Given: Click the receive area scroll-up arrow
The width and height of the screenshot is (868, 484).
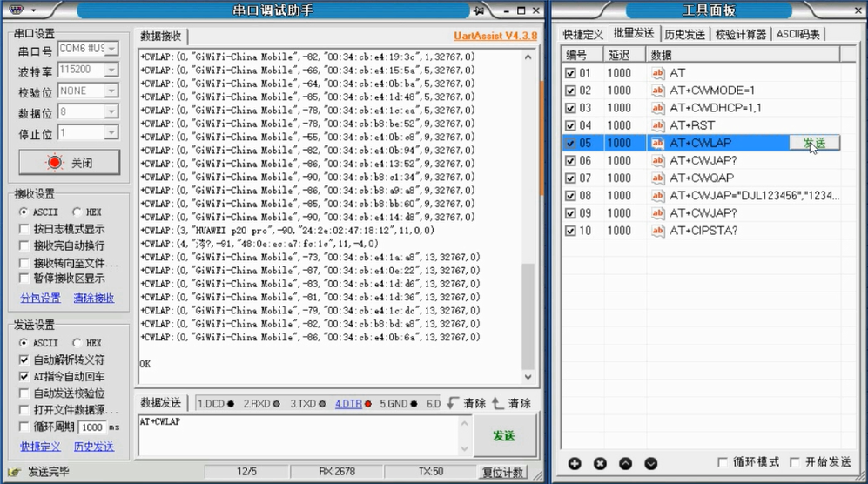Looking at the screenshot, I should tap(528, 57).
